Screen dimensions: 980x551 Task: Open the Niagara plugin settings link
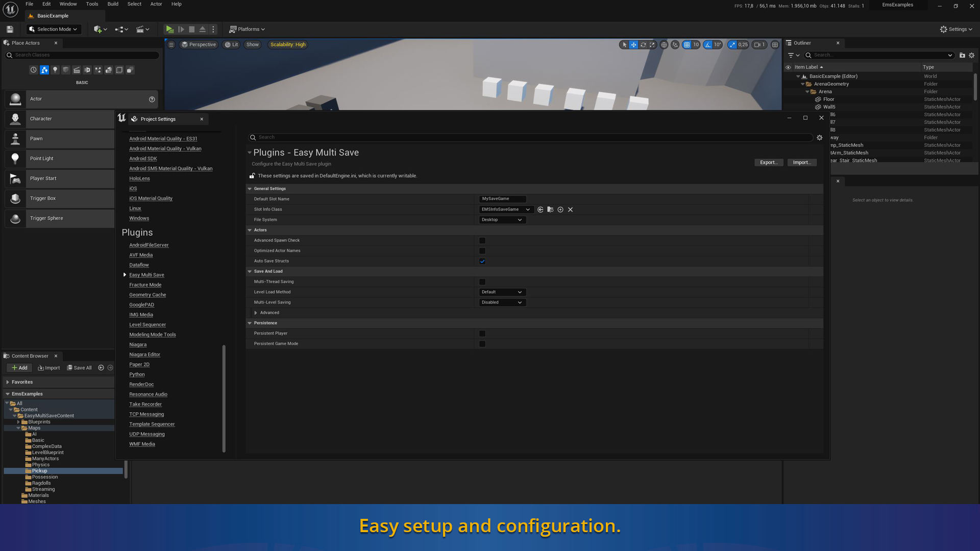(138, 345)
